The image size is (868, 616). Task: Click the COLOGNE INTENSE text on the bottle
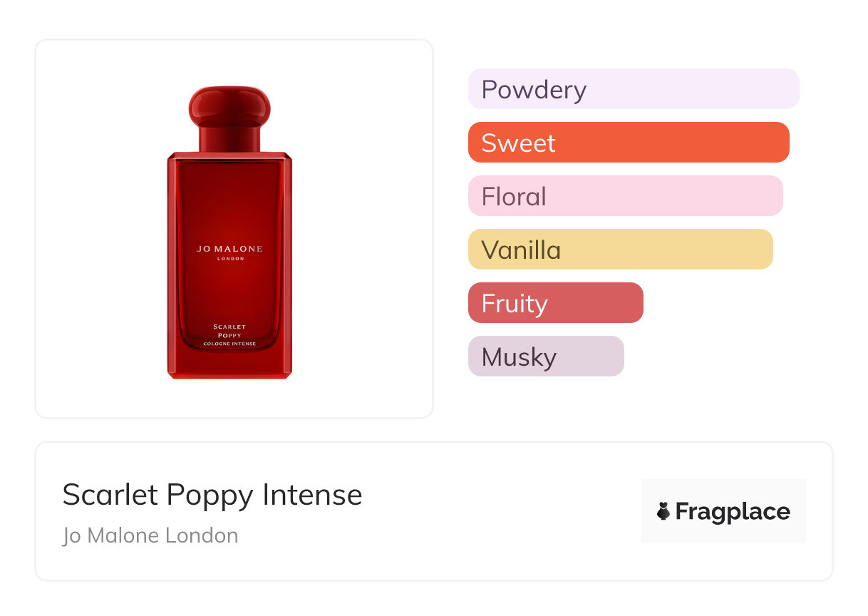pyautogui.click(x=229, y=344)
